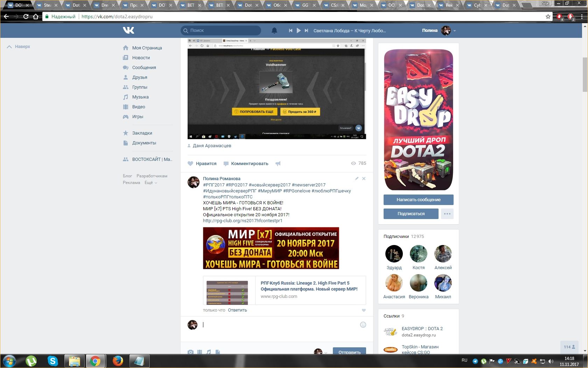The height and width of the screenshot is (368, 588).
Task: Open the РПГ-Клуб Russia link preview
Action: click(x=285, y=290)
